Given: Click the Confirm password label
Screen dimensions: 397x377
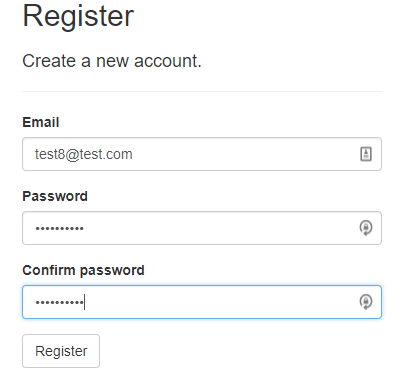Looking at the screenshot, I should pos(83,270).
